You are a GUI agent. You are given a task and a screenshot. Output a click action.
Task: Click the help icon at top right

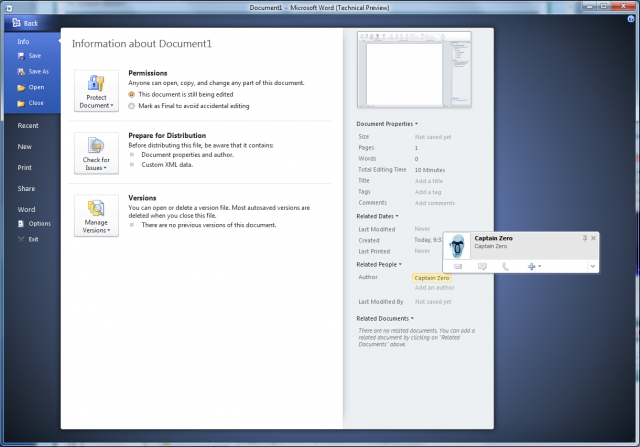tap(631, 19)
